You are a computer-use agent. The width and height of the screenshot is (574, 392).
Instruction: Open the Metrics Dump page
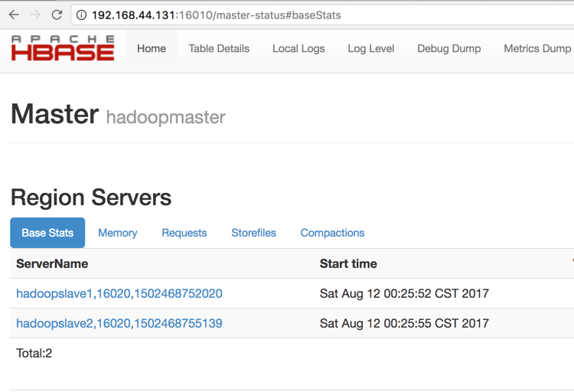pos(536,48)
